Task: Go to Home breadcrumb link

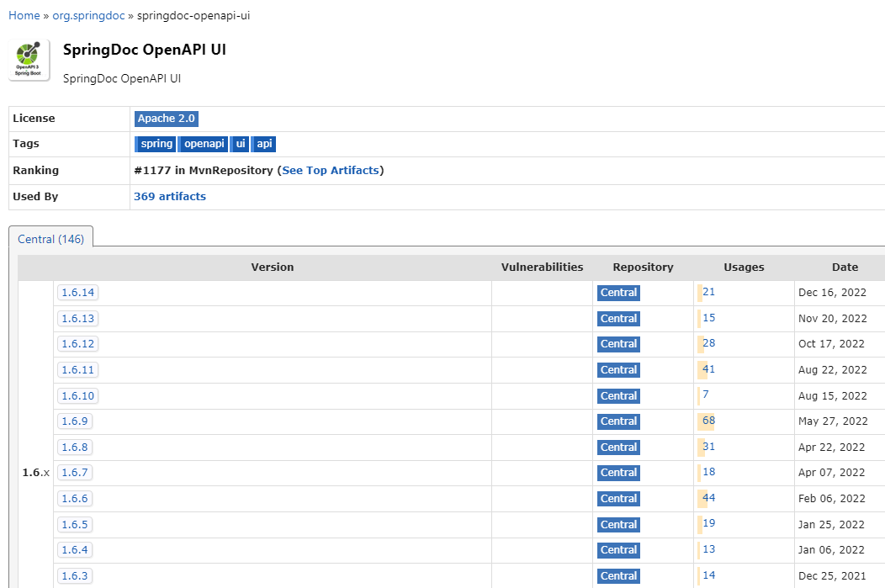Action: [24, 16]
